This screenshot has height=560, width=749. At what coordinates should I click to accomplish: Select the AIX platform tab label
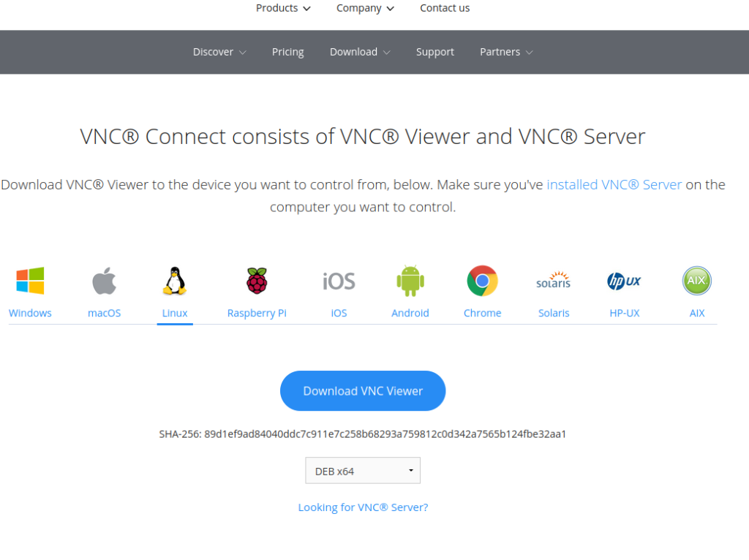pos(697,313)
